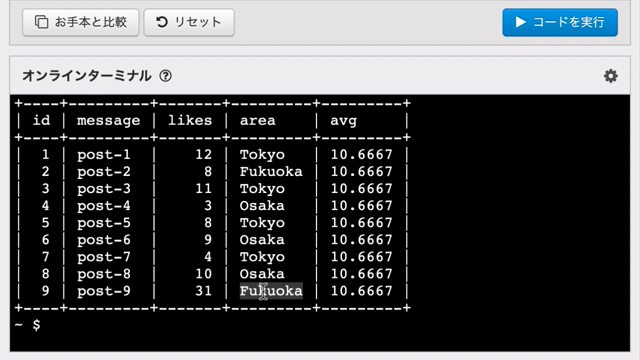Run code with コードを実行 button
The width and height of the screenshot is (640, 360).
tap(560, 22)
